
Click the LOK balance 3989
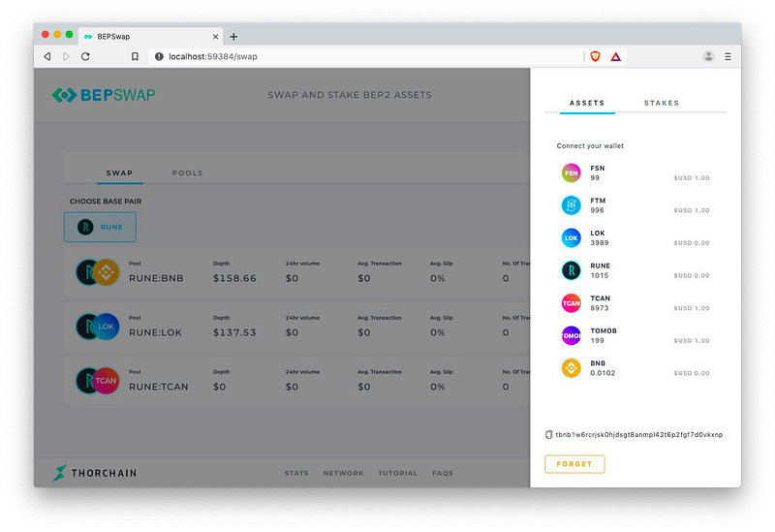pyautogui.click(x=599, y=243)
